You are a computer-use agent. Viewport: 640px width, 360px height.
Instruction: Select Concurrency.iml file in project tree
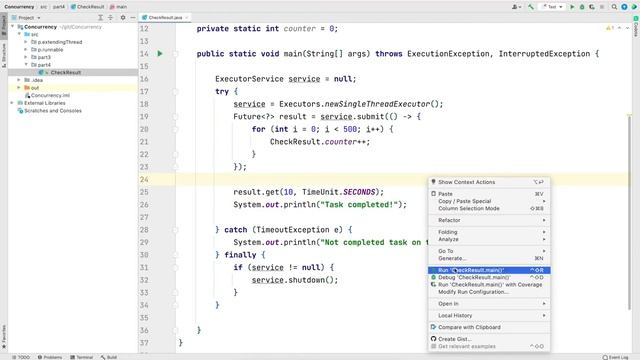[x=47, y=96]
